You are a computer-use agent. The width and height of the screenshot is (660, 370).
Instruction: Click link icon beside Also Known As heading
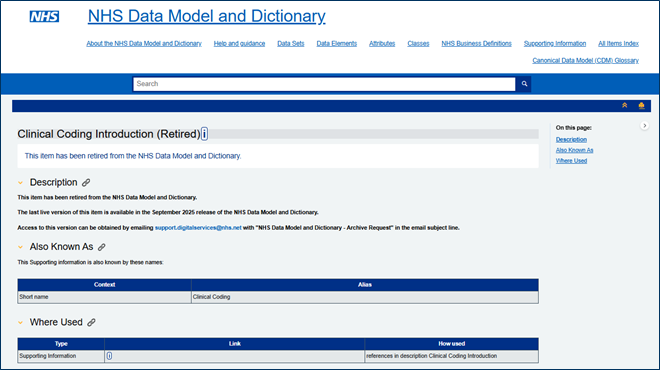click(101, 247)
